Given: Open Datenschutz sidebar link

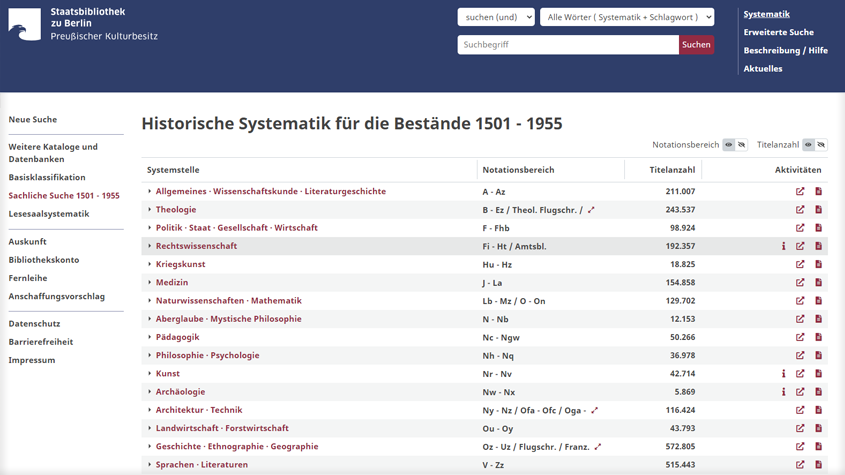Looking at the screenshot, I should (34, 323).
